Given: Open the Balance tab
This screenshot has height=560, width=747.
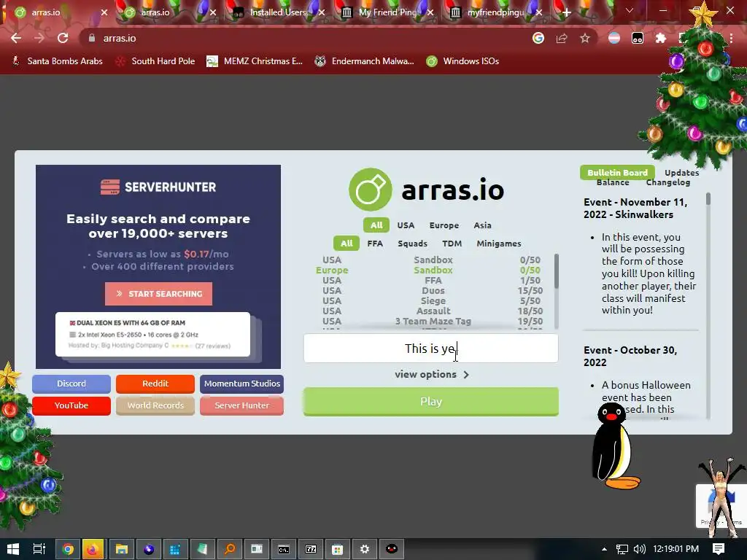Looking at the screenshot, I should click(x=613, y=182).
